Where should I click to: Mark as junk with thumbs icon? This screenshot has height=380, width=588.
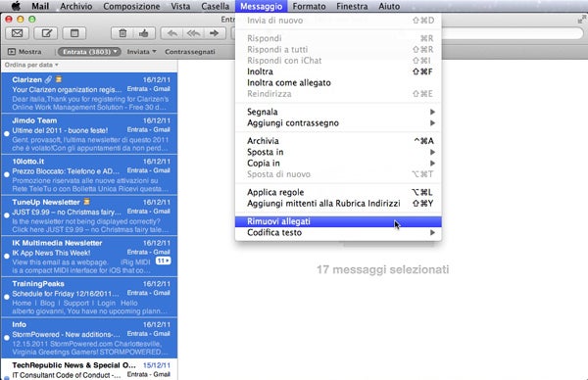pos(144,33)
